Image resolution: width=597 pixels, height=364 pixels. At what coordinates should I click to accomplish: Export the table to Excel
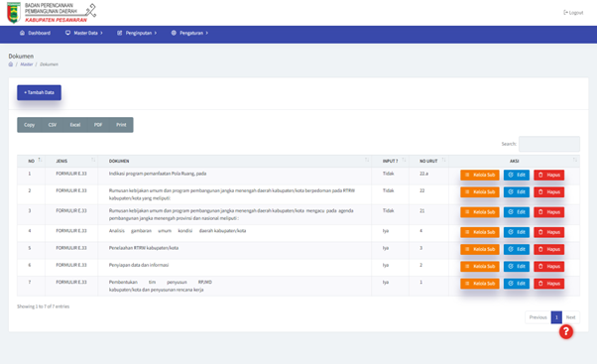[x=75, y=125]
